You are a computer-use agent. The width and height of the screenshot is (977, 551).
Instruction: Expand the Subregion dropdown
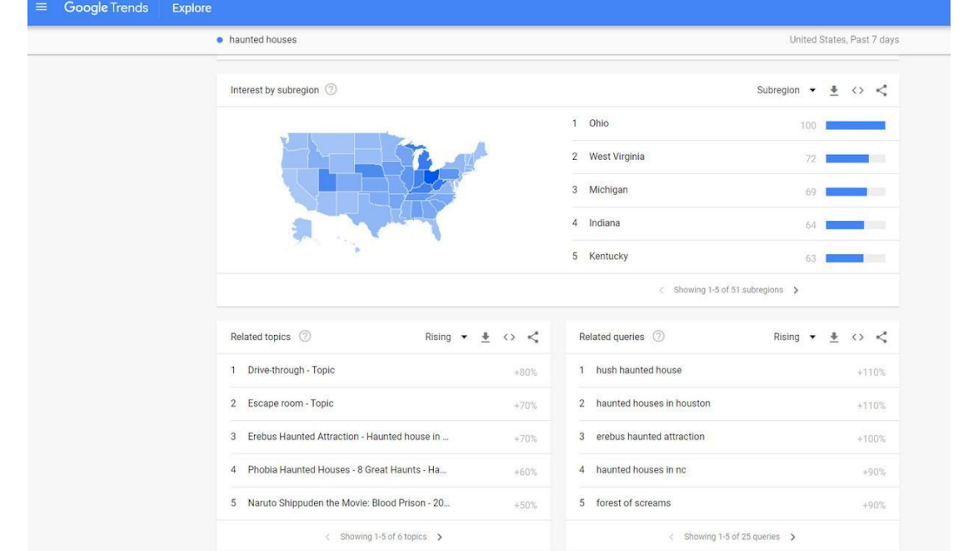coord(786,90)
